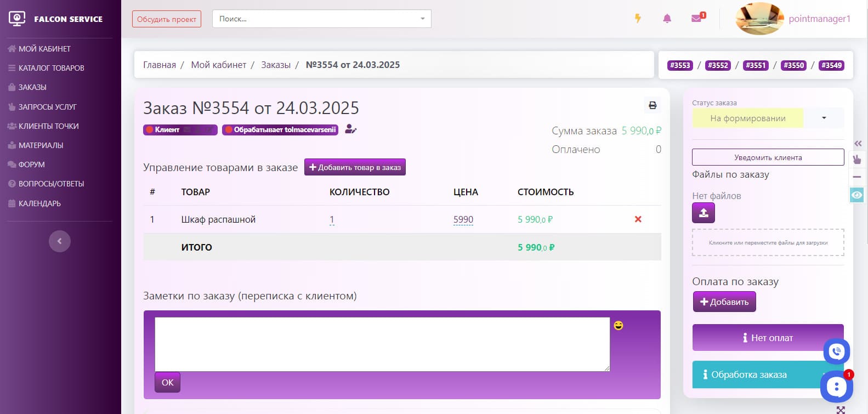This screenshot has width=868, height=414.
Task: Toggle the eye visibility icon on right edge
Action: 857,195
